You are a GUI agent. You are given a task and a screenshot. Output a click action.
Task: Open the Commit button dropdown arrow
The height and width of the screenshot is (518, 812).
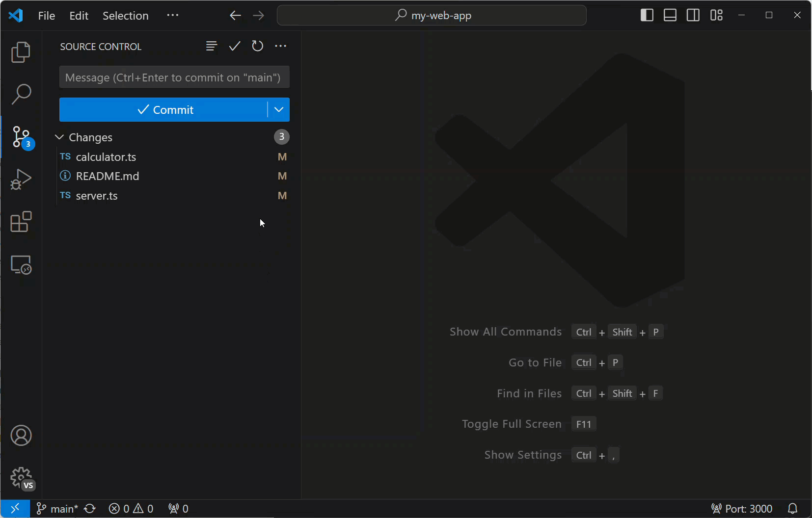279,109
